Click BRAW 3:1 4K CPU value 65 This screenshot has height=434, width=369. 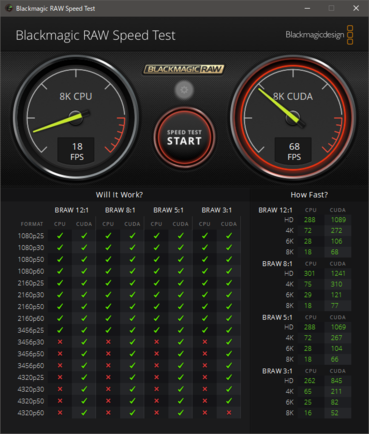click(308, 391)
